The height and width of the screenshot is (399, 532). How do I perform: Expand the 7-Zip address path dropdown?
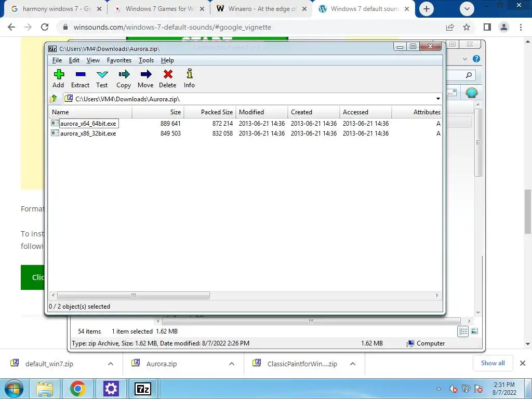click(x=438, y=99)
